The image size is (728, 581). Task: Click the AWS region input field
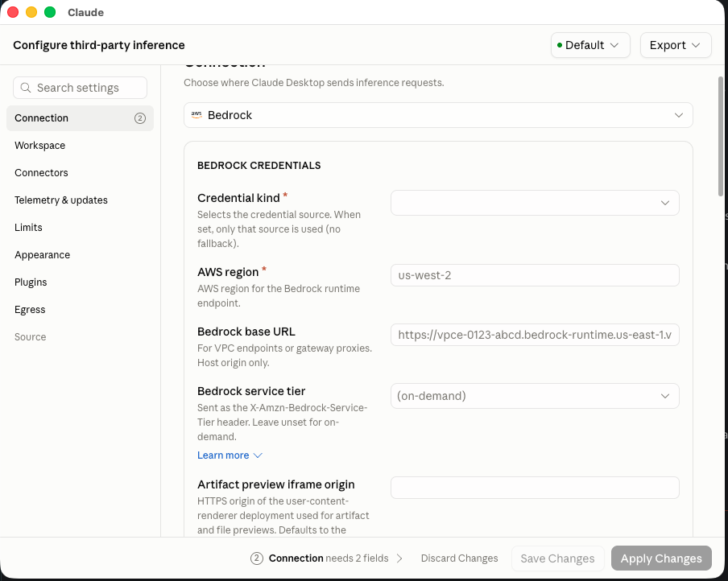coord(535,275)
